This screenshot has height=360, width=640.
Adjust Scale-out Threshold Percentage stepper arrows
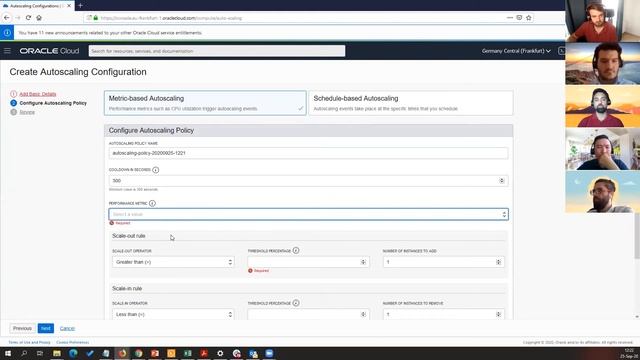tap(363, 262)
